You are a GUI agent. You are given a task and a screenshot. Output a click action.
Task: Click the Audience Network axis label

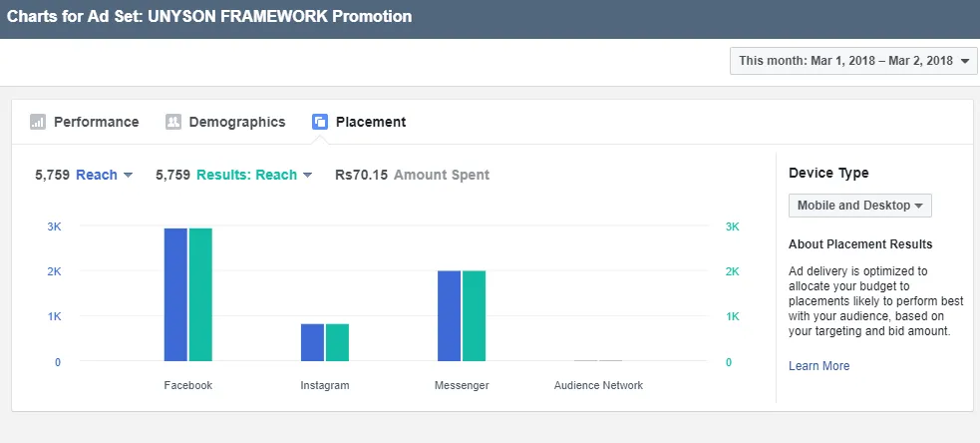[599, 385]
